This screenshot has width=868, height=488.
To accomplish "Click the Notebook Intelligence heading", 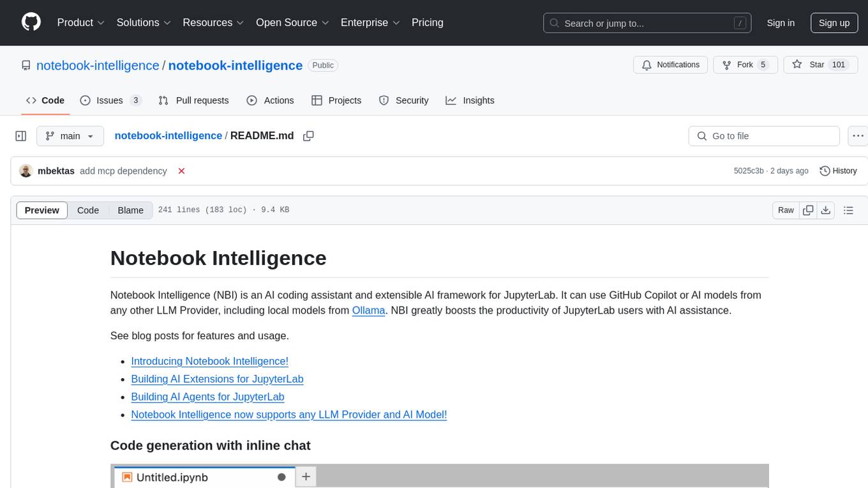I will click(218, 257).
